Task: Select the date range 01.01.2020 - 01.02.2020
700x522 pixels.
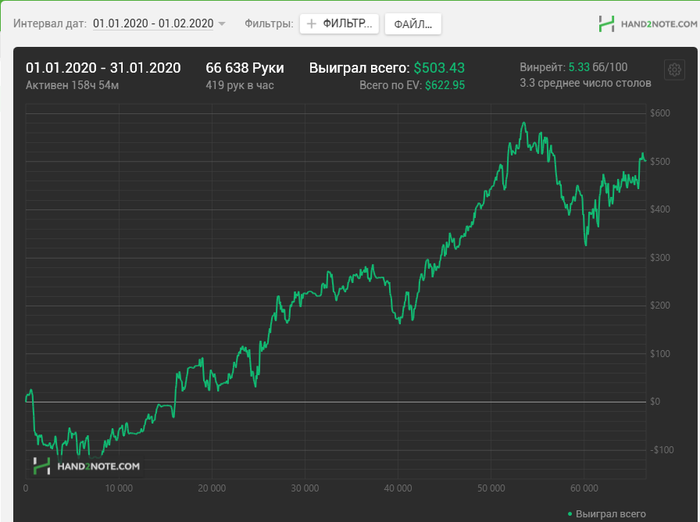Action: point(153,23)
